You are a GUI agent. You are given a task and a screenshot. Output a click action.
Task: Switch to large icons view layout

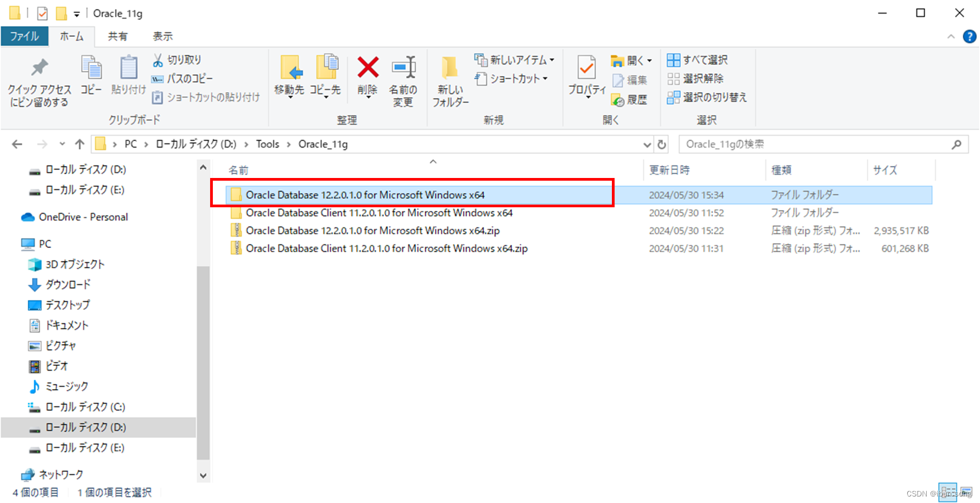click(966, 492)
